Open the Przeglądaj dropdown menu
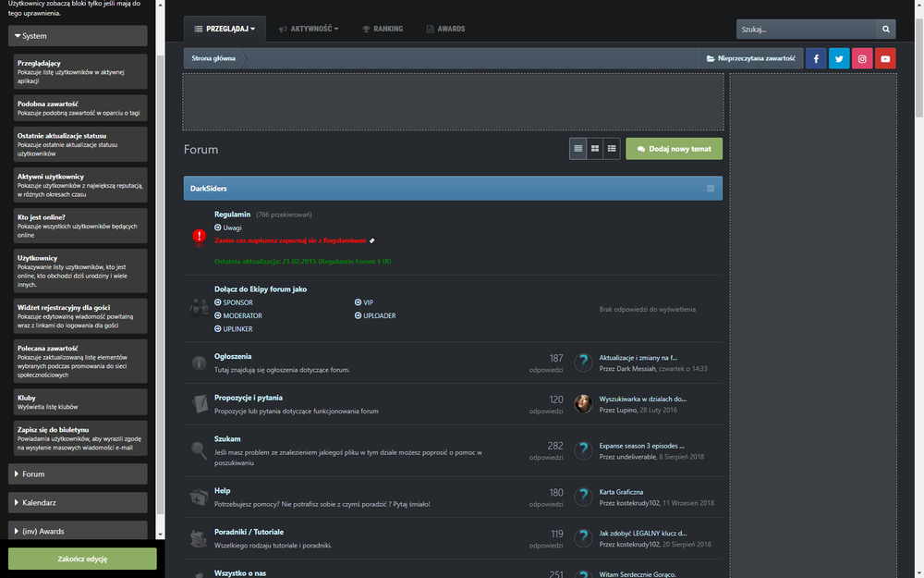 coord(225,29)
